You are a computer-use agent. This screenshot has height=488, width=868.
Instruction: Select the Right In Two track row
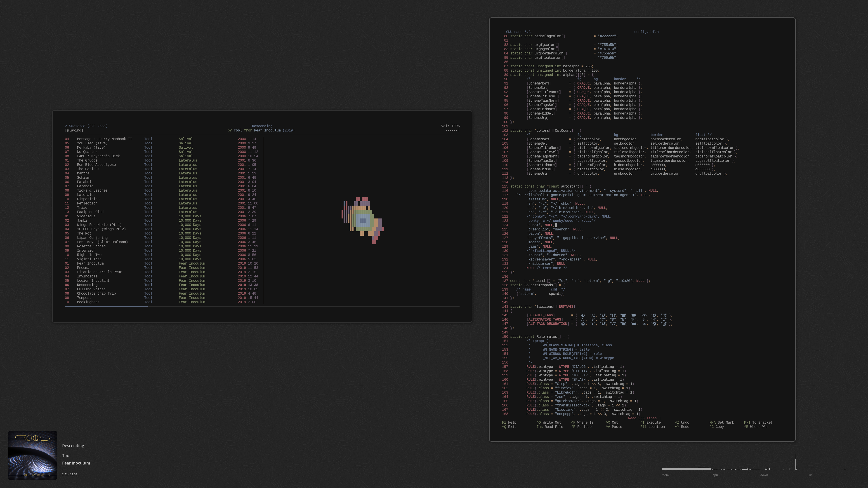[162, 255]
